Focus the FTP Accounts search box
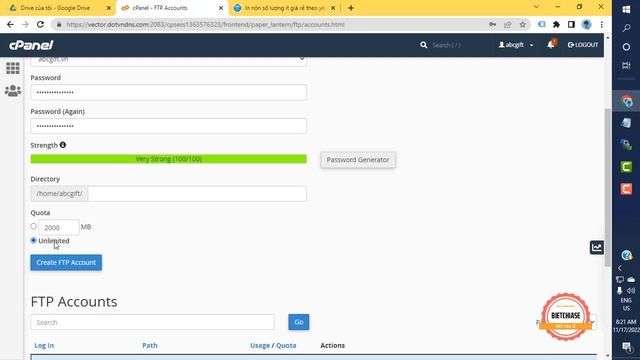 (x=152, y=322)
